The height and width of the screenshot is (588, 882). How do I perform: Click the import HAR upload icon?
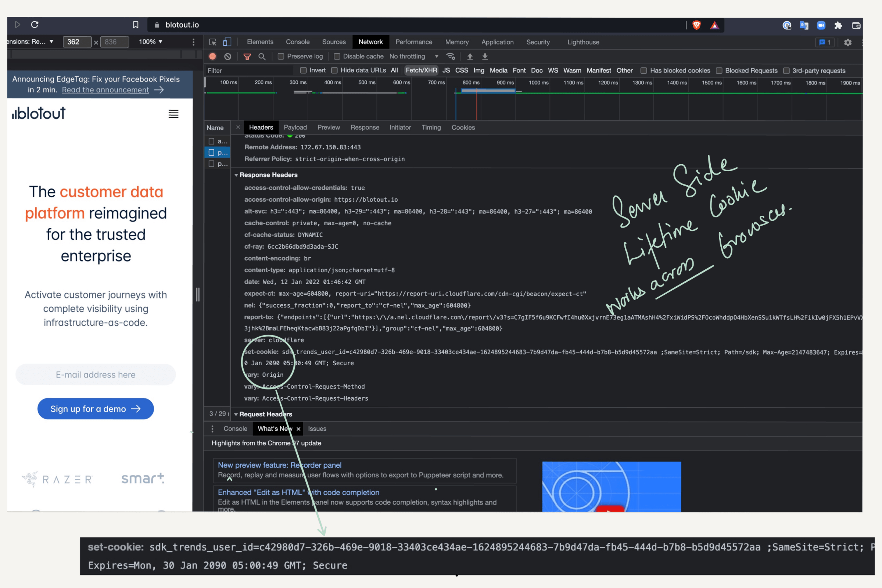pyautogui.click(x=470, y=56)
